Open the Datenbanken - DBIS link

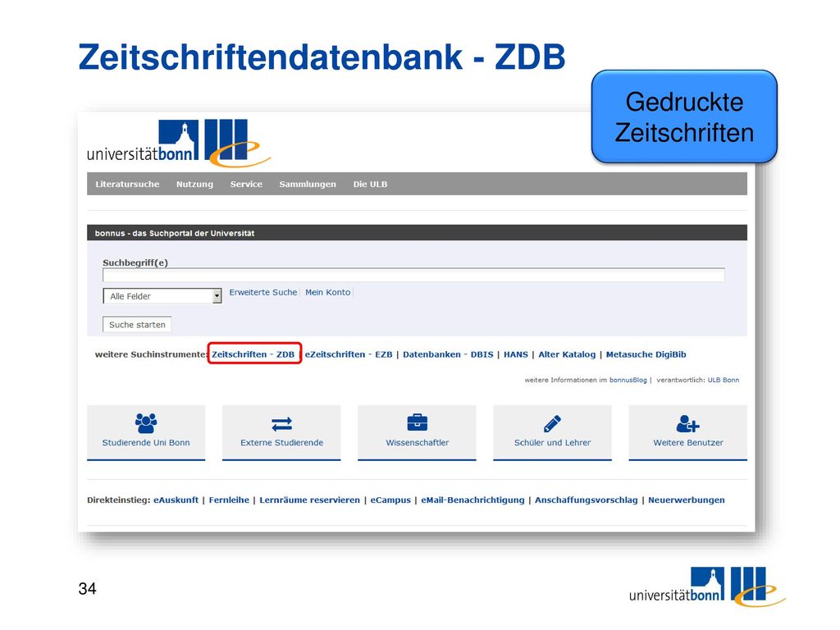point(448,354)
